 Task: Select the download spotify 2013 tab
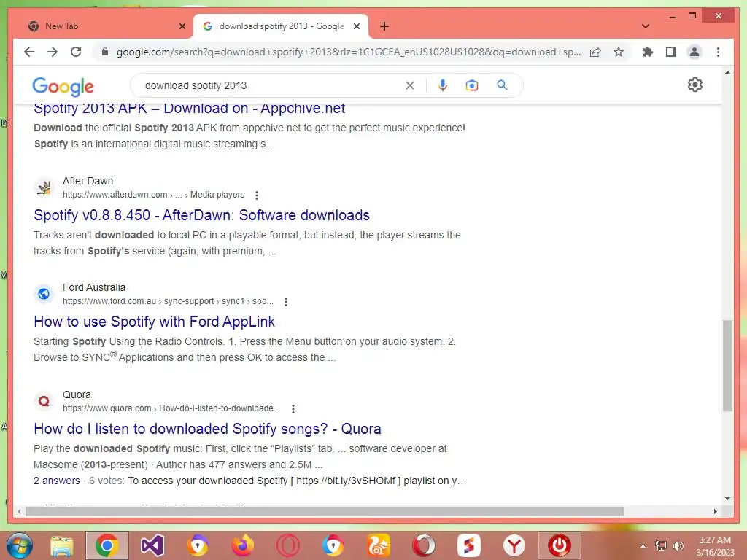click(x=281, y=26)
